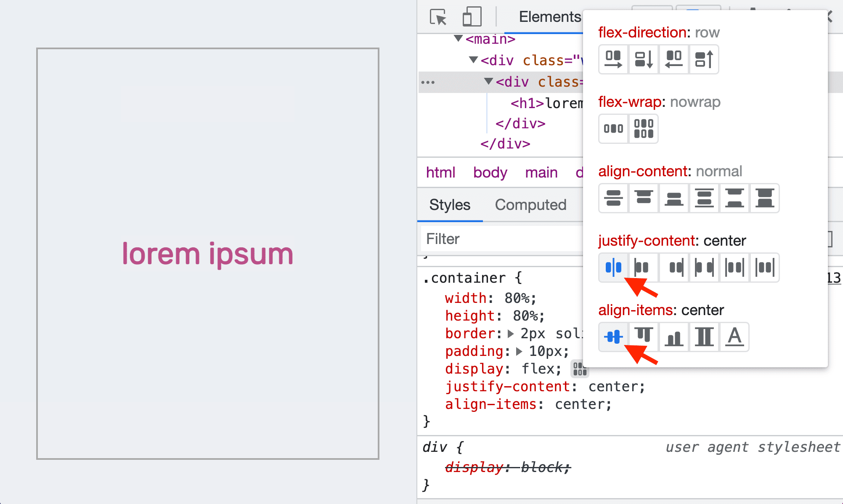Switch to the Styles tab
Image resolution: width=843 pixels, height=504 pixels.
450,204
